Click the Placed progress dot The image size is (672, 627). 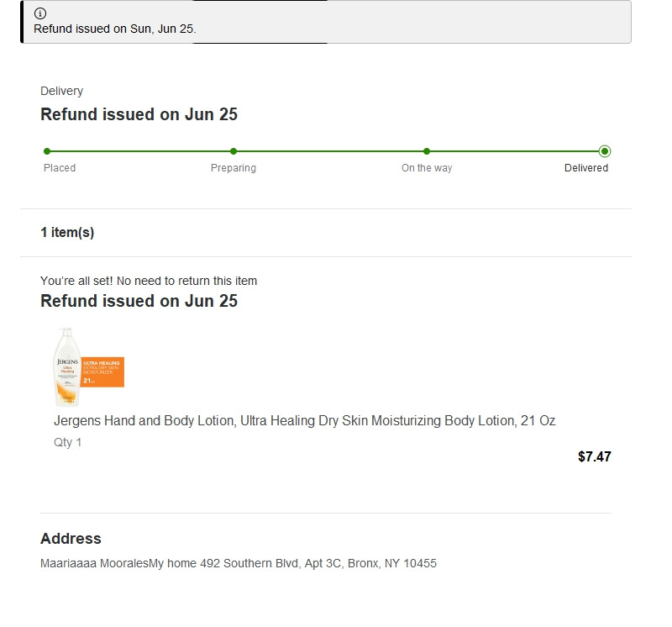point(47,151)
